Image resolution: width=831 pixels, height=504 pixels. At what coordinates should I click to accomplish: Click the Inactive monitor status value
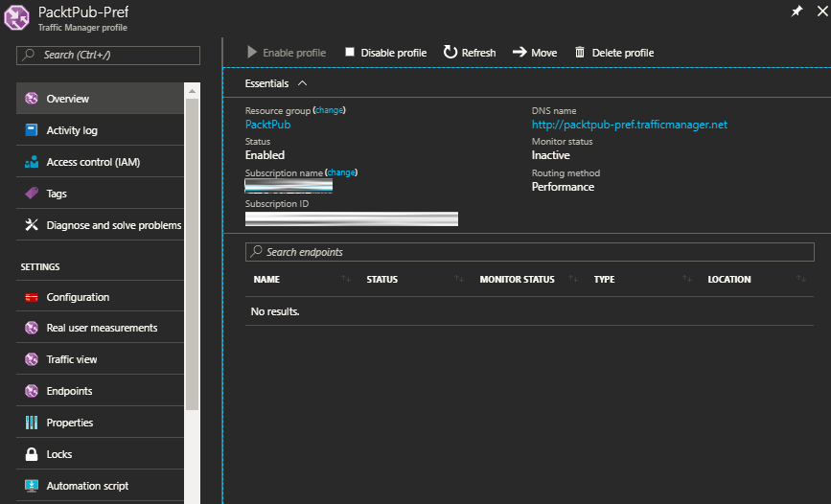pos(550,155)
